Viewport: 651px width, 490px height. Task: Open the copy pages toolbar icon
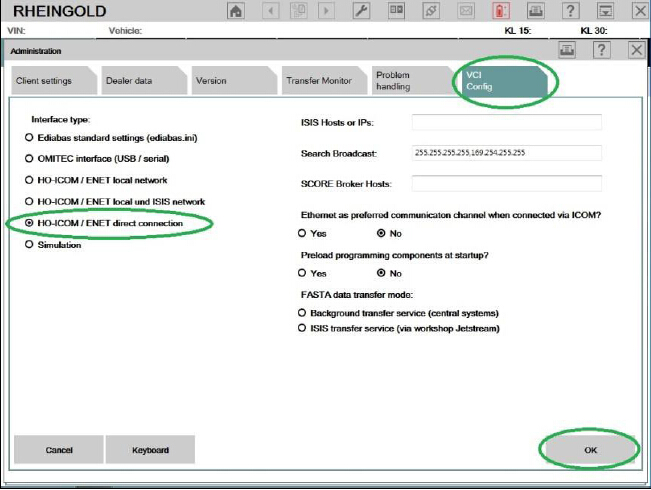click(299, 11)
